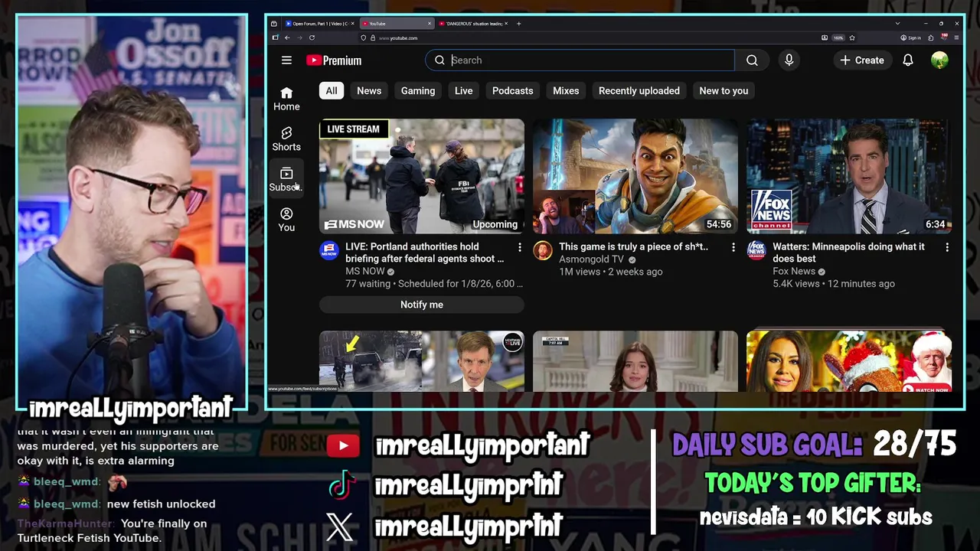Screen dimensions: 980x551
Task: Open thumbnail of woman at Capitol Hill
Action: [635, 361]
